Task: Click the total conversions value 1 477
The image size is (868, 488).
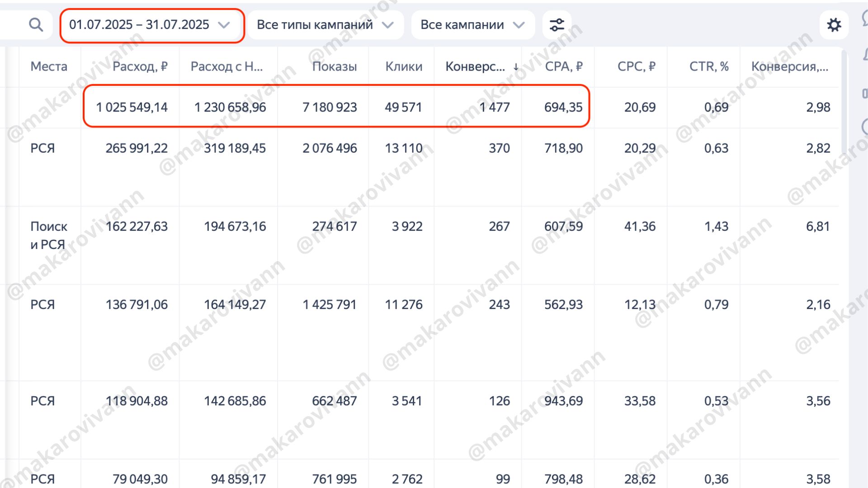Action: tap(494, 107)
